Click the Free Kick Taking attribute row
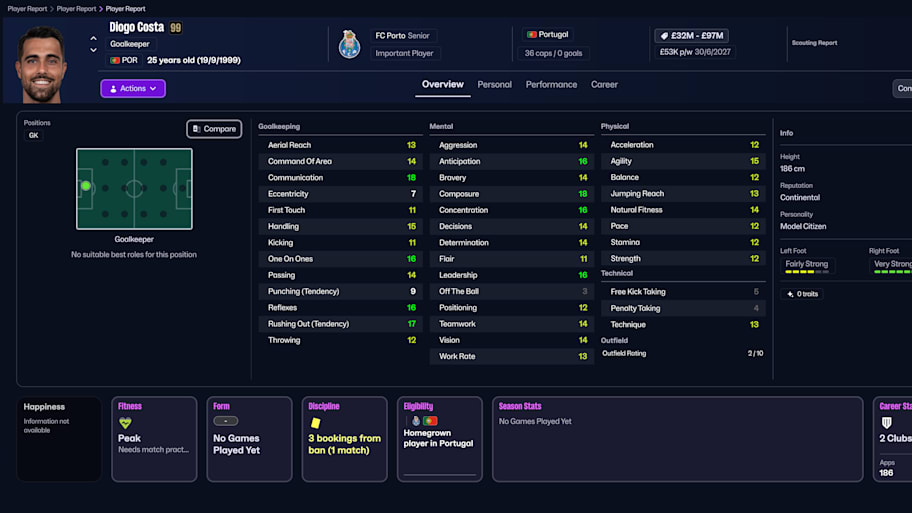 (683, 292)
